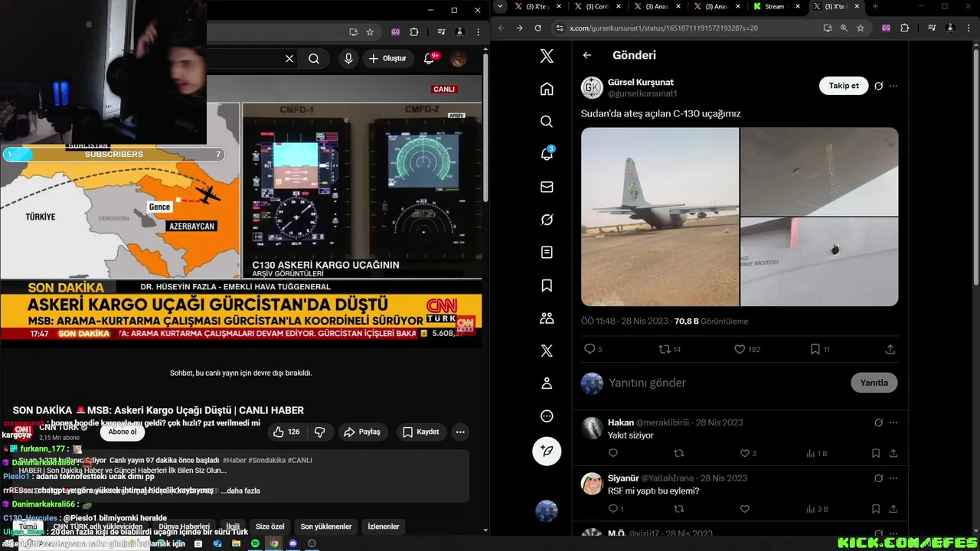
Task: Like Siyanür's reply
Action: click(x=744, y=509)
